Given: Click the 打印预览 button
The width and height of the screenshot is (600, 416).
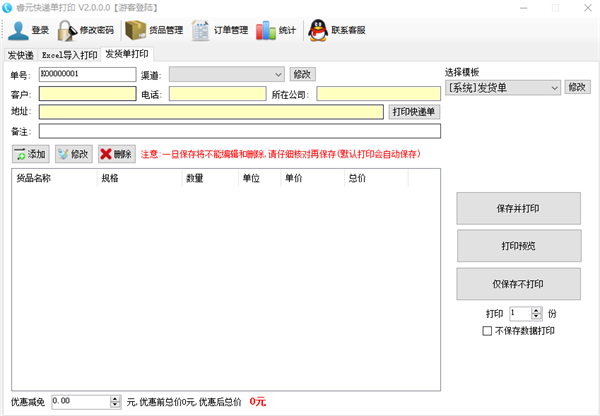Looking at the screenshot, I should (518, 246).
